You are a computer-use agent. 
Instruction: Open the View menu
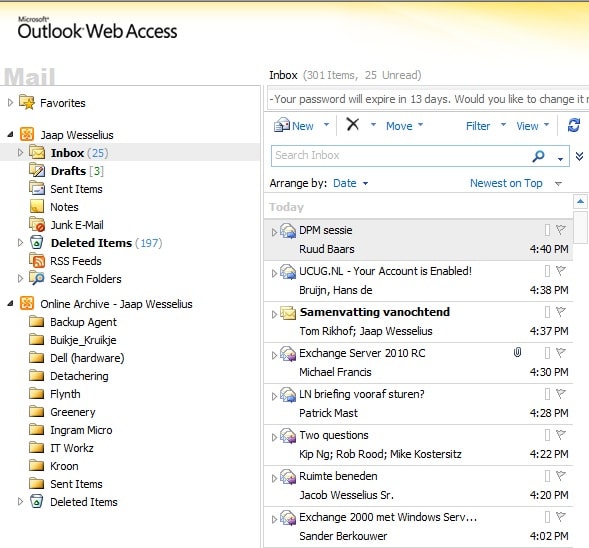point(532,125)
